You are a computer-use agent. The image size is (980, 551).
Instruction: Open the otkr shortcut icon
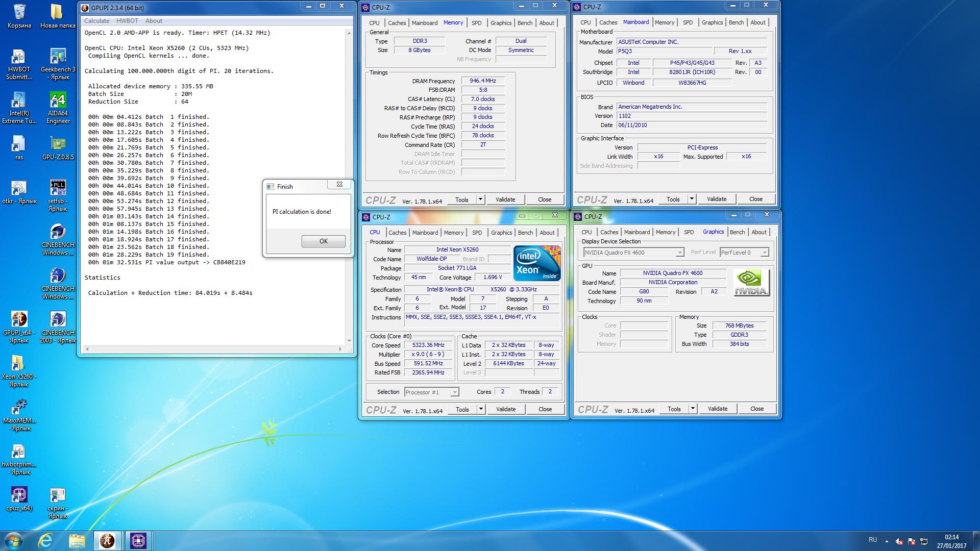click(19, 192)
